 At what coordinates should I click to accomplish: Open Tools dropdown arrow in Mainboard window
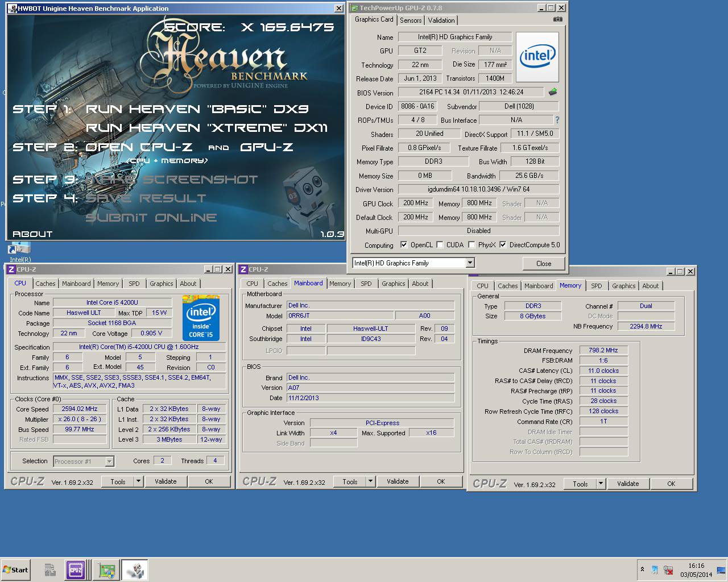(370, 481)
